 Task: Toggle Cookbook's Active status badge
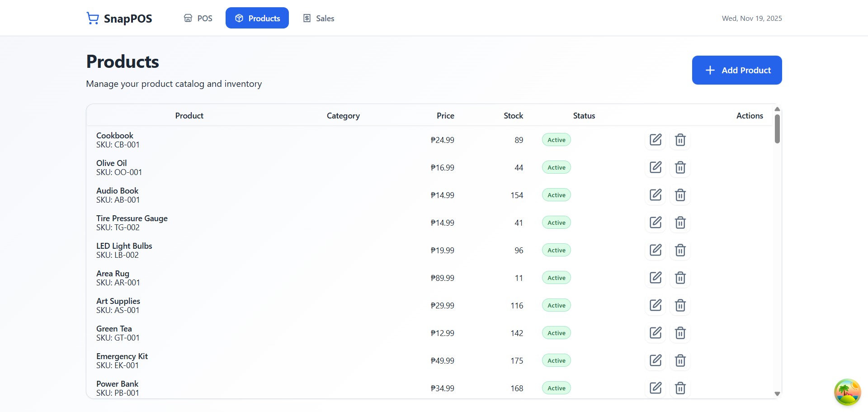click(x=556, y=140)
